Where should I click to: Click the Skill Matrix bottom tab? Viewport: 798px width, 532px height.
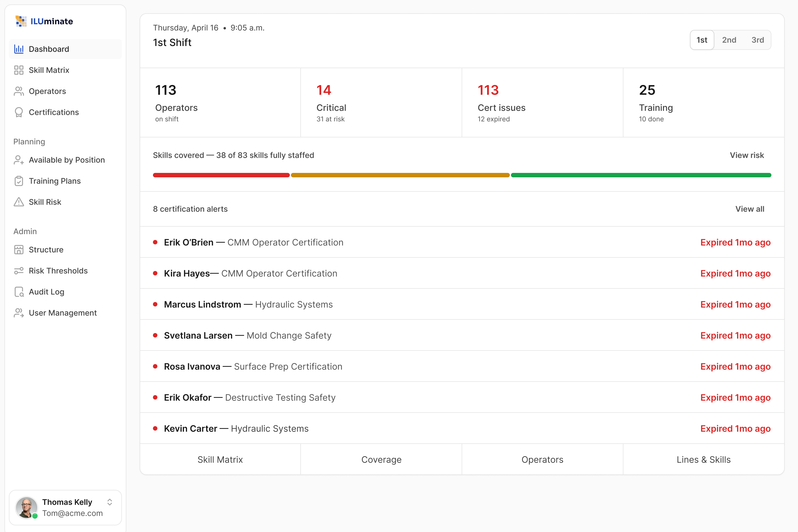coord(220,460)
